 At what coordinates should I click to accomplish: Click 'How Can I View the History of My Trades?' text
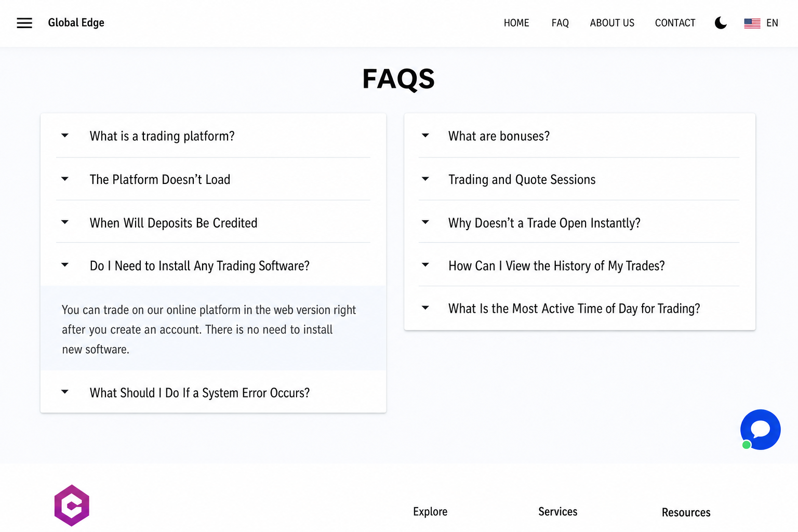pos(556,266)
